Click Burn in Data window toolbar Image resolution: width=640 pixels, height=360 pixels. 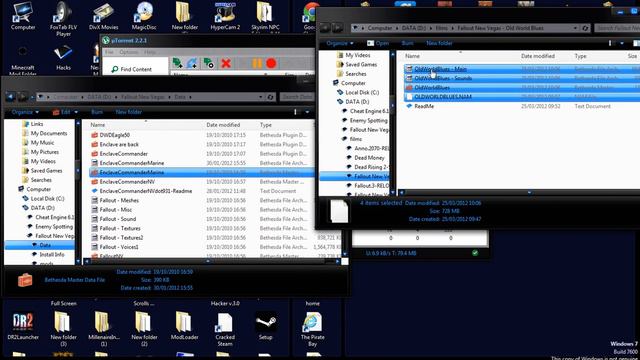(x=97, y=112)
